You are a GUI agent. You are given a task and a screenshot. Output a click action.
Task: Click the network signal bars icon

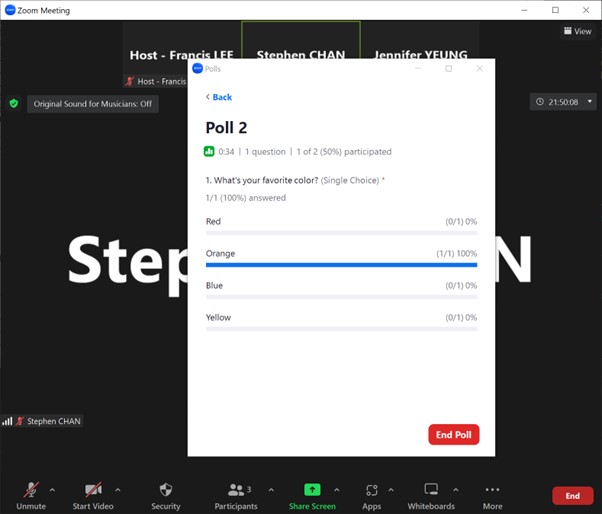pyautogui.click(x=7, y=421)
